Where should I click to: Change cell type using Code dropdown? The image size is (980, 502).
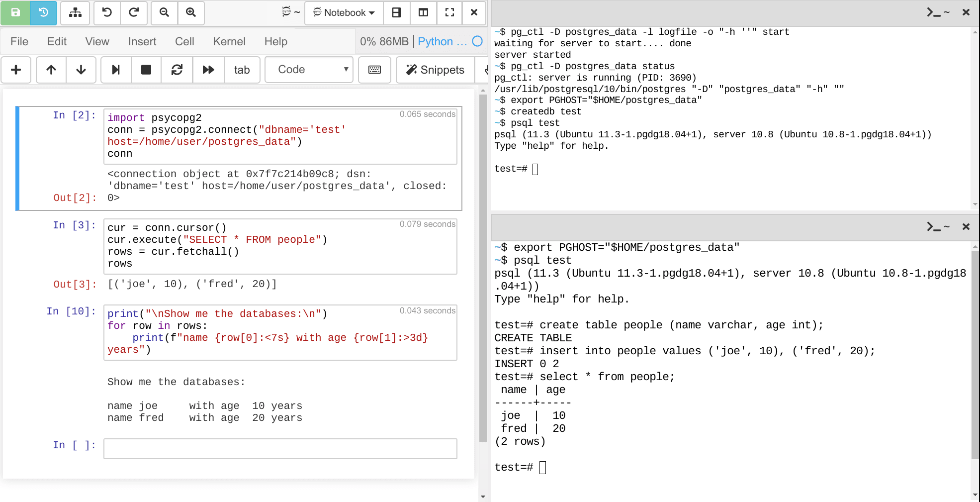pyautogui.click(x=308, y=70)
